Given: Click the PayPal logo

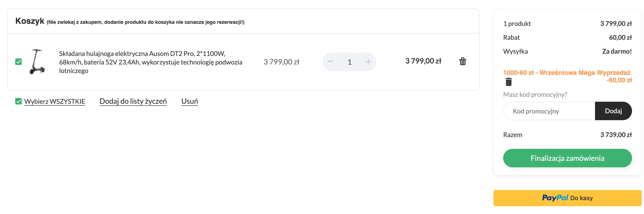Looking at the screenshot, I should [x=556, y=198].
